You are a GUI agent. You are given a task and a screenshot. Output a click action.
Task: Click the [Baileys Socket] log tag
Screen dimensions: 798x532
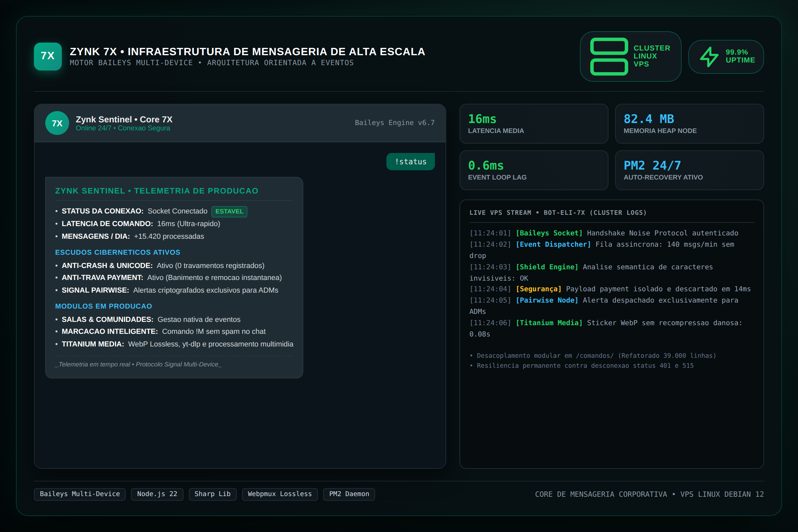(x=549, y=233)
